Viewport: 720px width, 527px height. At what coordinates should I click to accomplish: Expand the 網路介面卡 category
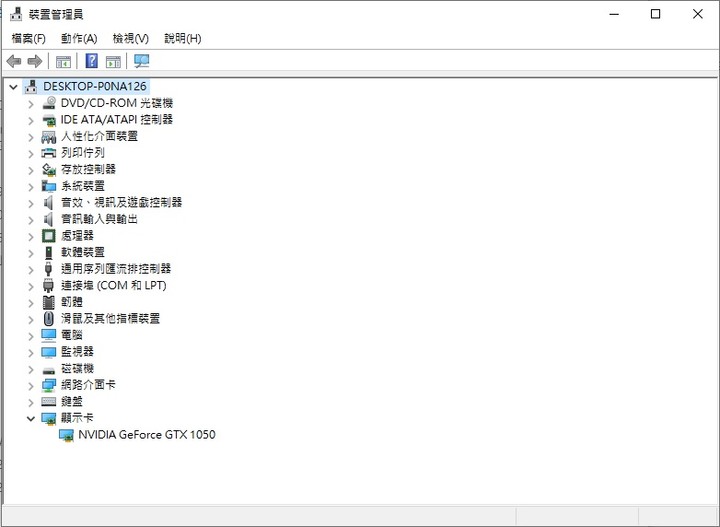point(31,386)
